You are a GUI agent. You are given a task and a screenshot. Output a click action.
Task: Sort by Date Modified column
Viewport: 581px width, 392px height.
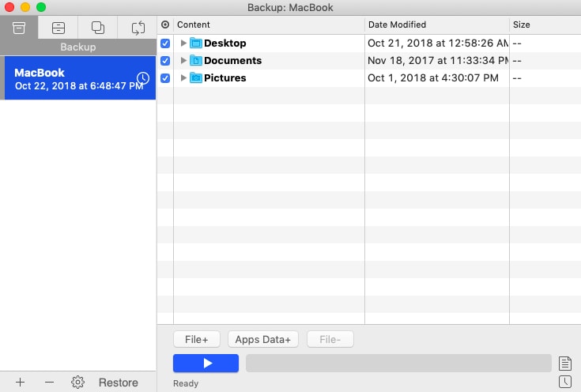[437, 24]
